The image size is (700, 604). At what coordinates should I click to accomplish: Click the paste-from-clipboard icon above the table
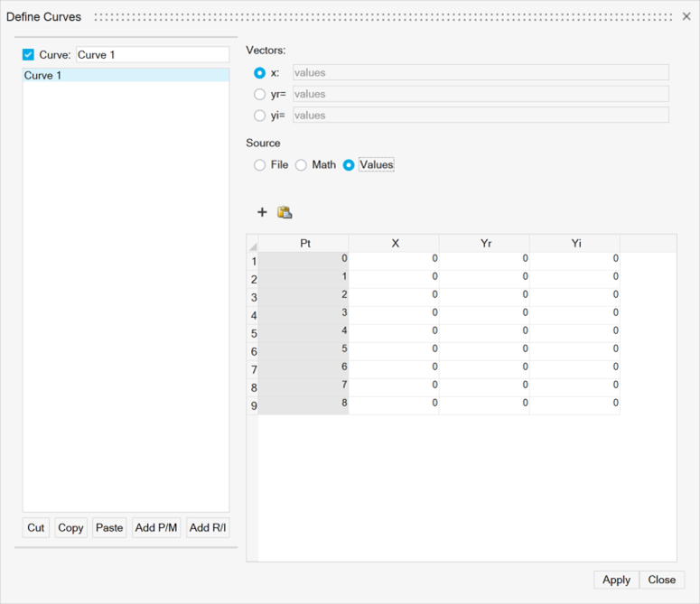coord(285,212)
